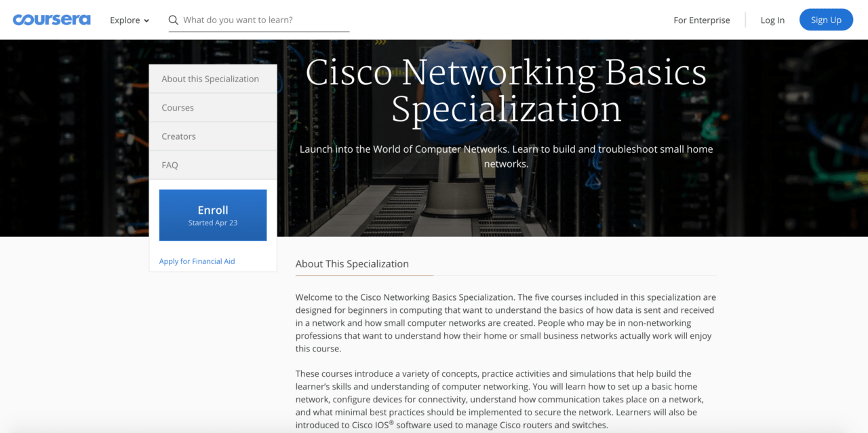Open the Apply for Financial Aid link
Image resolution: width=868 pixels, height=433 pixels.
[197, 261]
